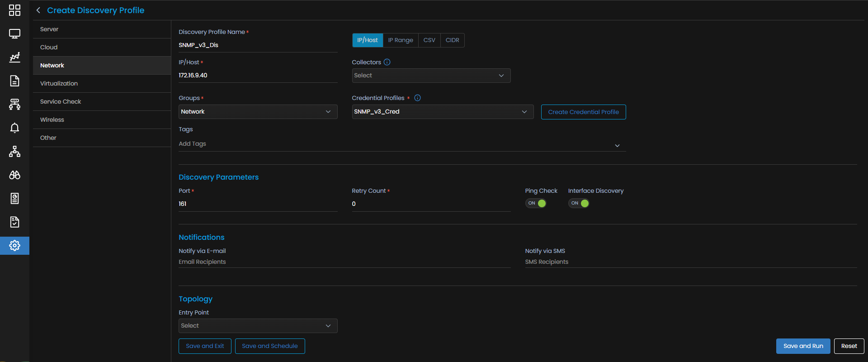The image size is (868, 362).
Task: Click the SMS Recipients field
Action: (691, 262)
